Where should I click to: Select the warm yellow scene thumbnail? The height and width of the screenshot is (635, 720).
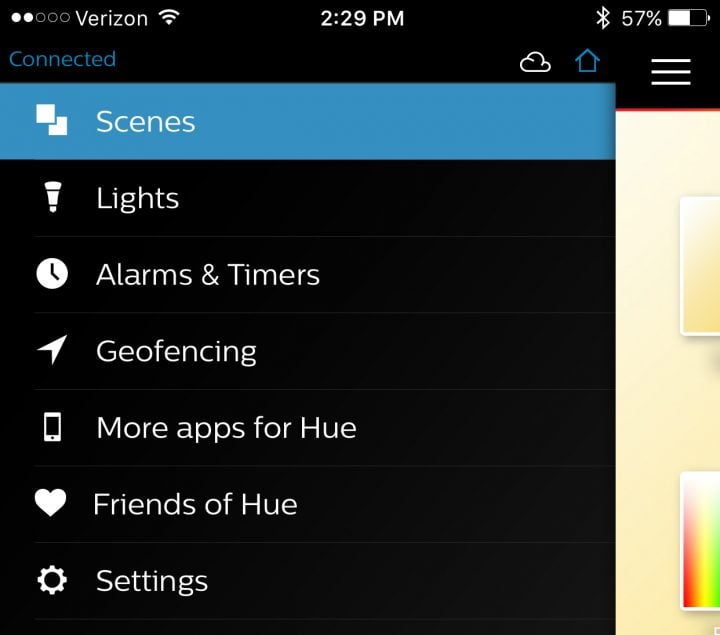(x=700, y=266)
